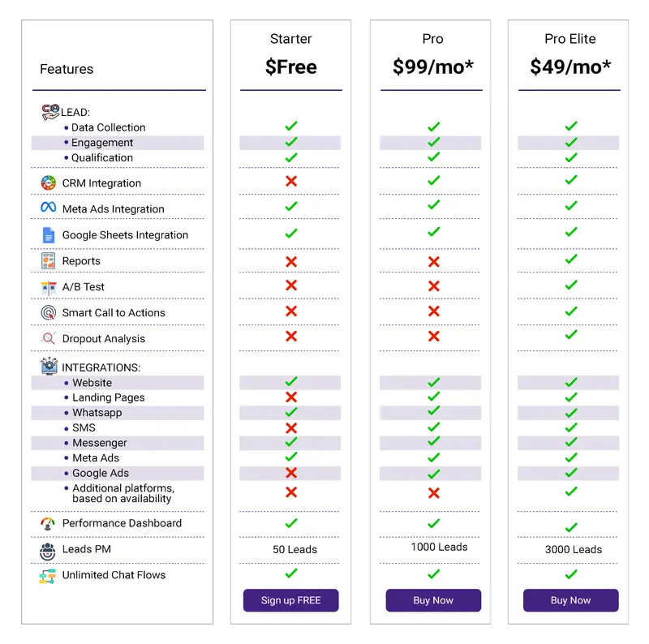649x644 pixels.
Task: Click the Integrations section icon
Action: (49, 367)
